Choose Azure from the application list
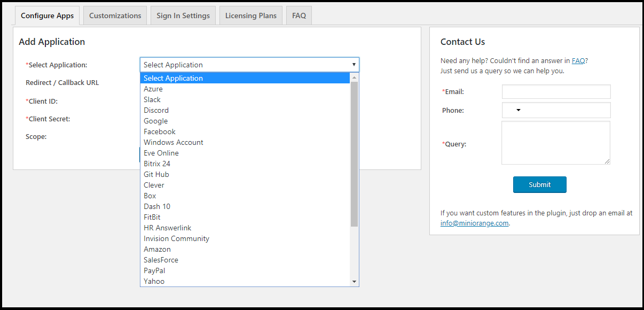Screen dimensions: 644x310 coord(153,89)
